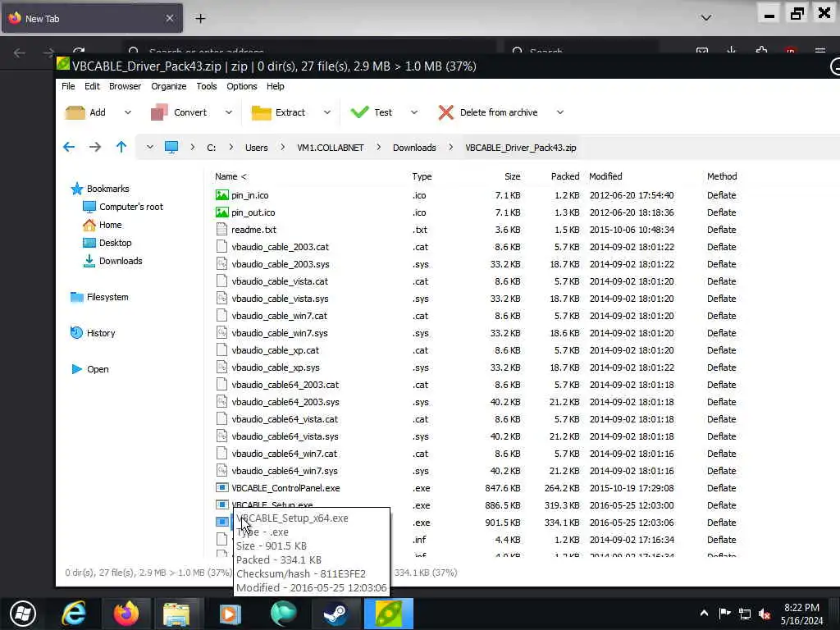Open a new Firefox tab with plus
This screenshot has height=630, width=840.
coord(200,19)
